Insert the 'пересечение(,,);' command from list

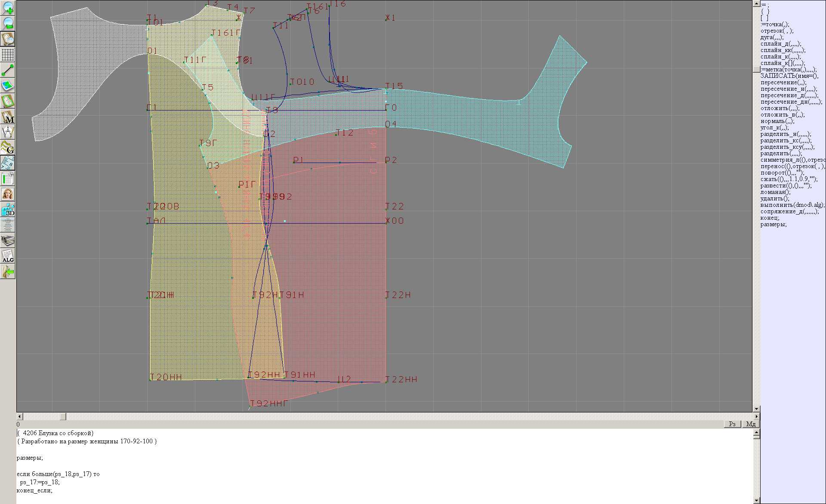pos(783,83)
